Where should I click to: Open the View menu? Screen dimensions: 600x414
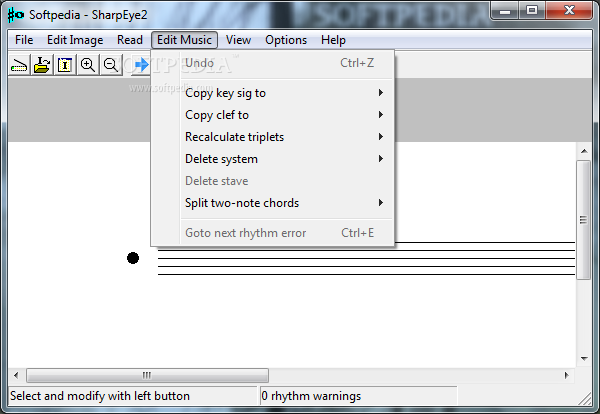click(238, 40)
